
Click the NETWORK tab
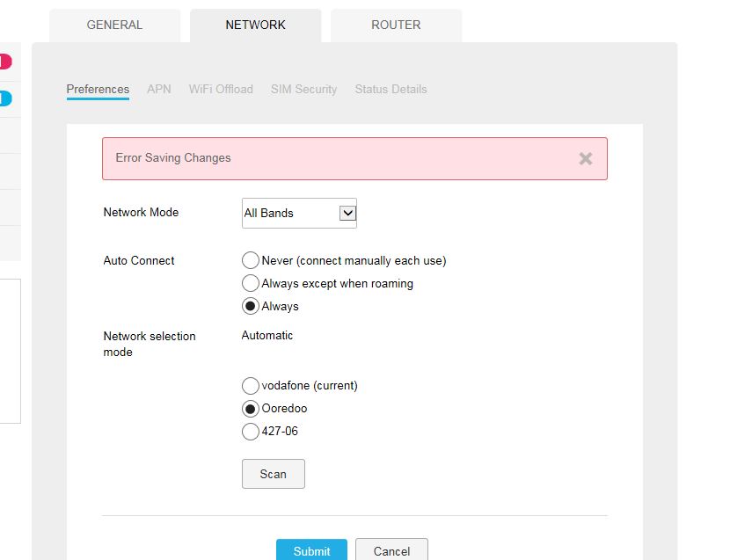tap(255, 25)
